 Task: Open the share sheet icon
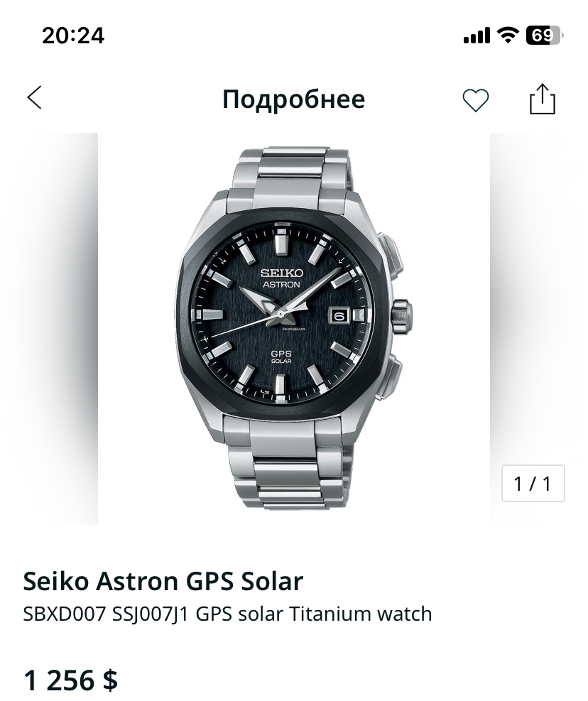(542, 99)
